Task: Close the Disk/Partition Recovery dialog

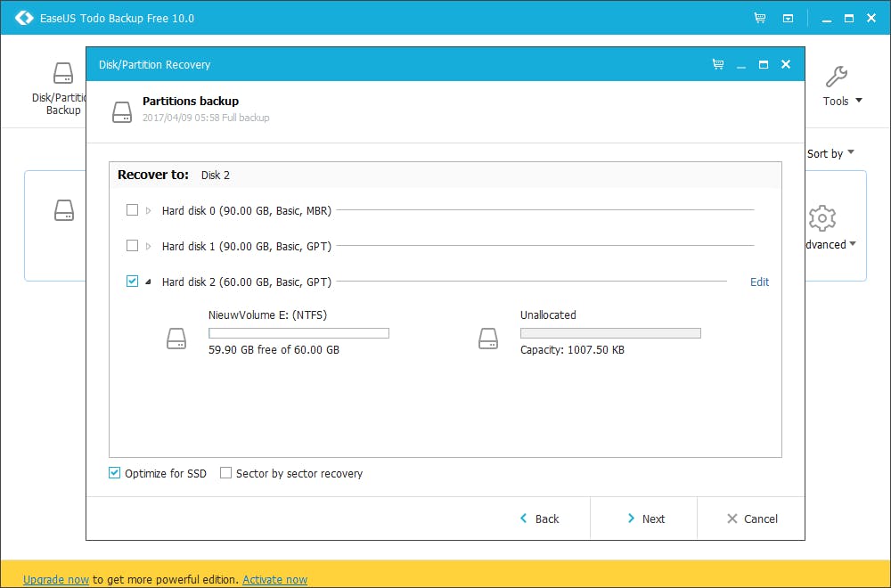Action: click(786, 64)
